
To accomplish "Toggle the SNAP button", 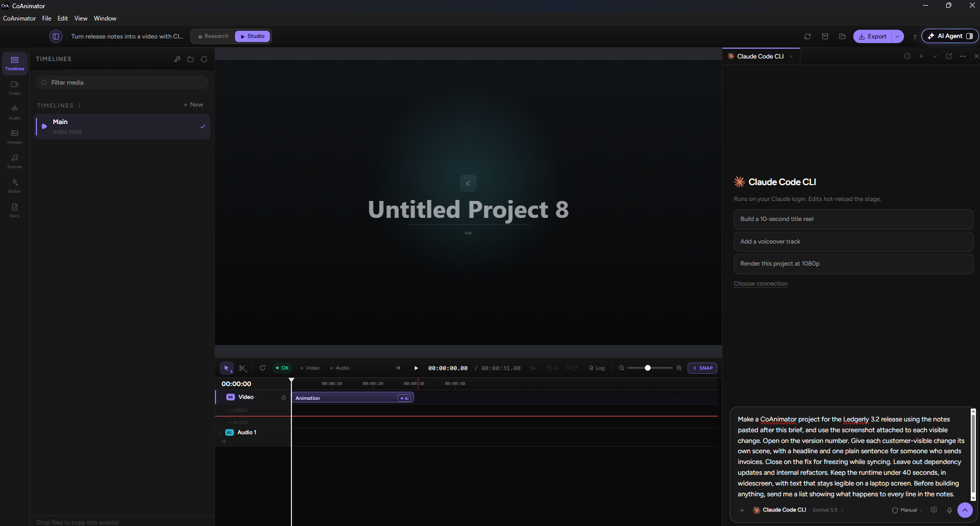I will tap(702, 368).
